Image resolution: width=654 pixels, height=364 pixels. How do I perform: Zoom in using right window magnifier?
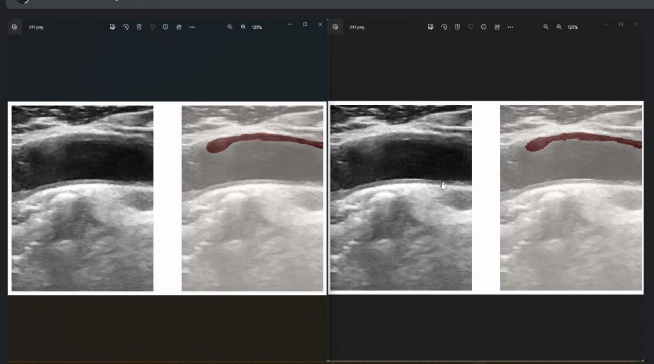[x=559, y=27]
